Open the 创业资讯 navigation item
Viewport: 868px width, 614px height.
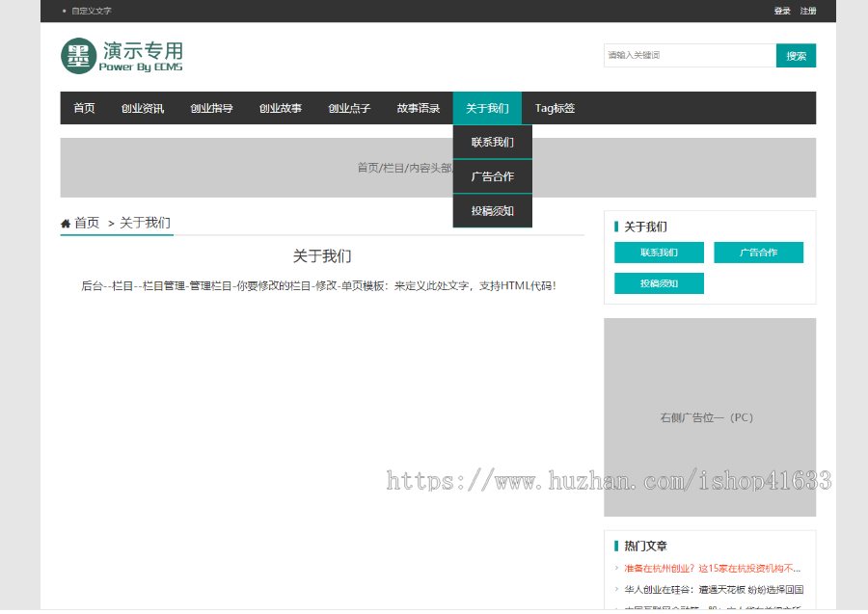click(x=143, y=108)
